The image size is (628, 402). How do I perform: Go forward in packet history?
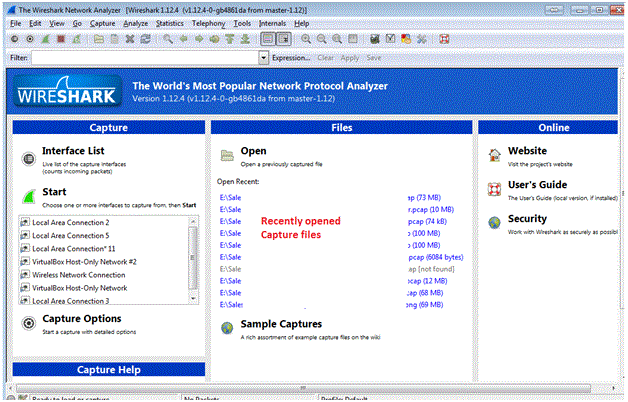(x=199, y=39)
